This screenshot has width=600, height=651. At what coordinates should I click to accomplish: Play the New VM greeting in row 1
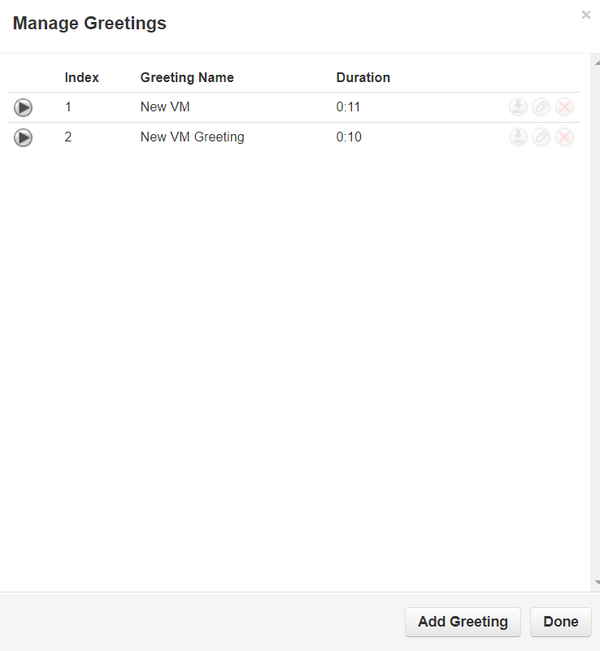23,108
